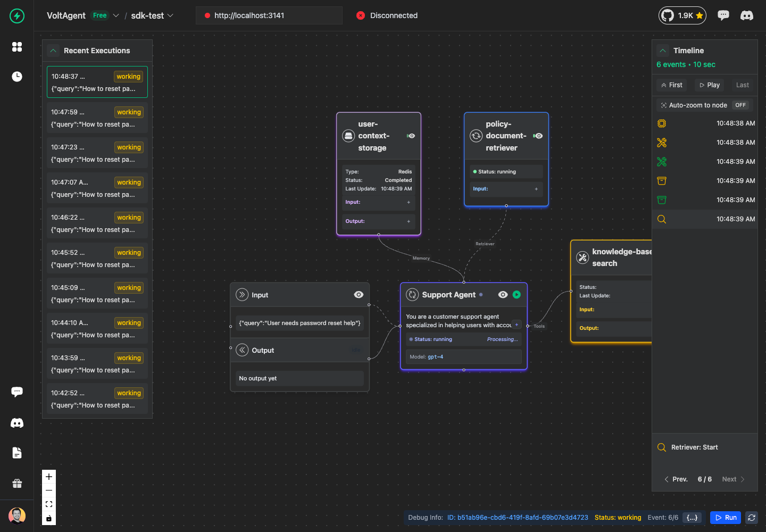
Task: Click the Support Agent node icon
Action: (412, 295)
